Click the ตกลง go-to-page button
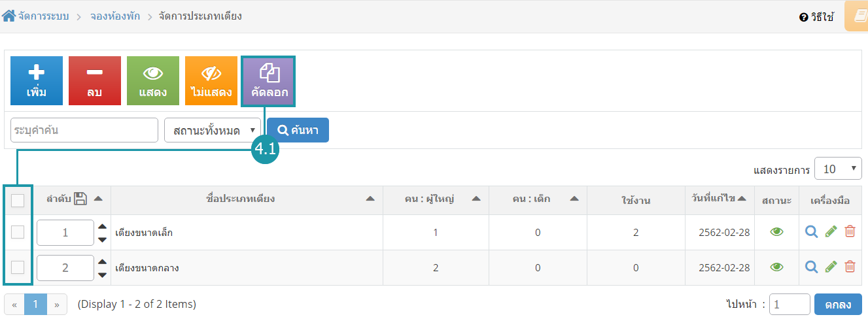This screenshot has width=868, height=317. pos(838,304)
